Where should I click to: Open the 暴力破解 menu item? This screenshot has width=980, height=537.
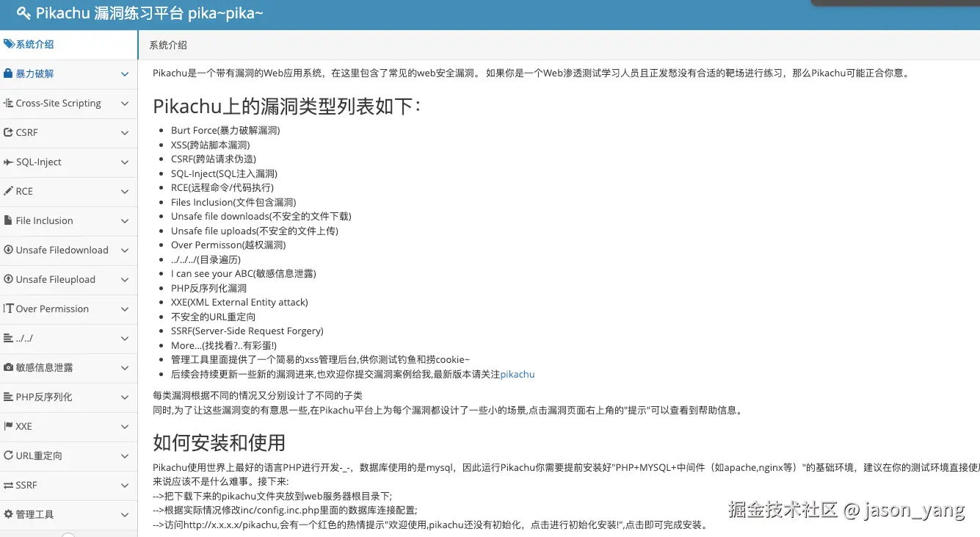point(68,73)
